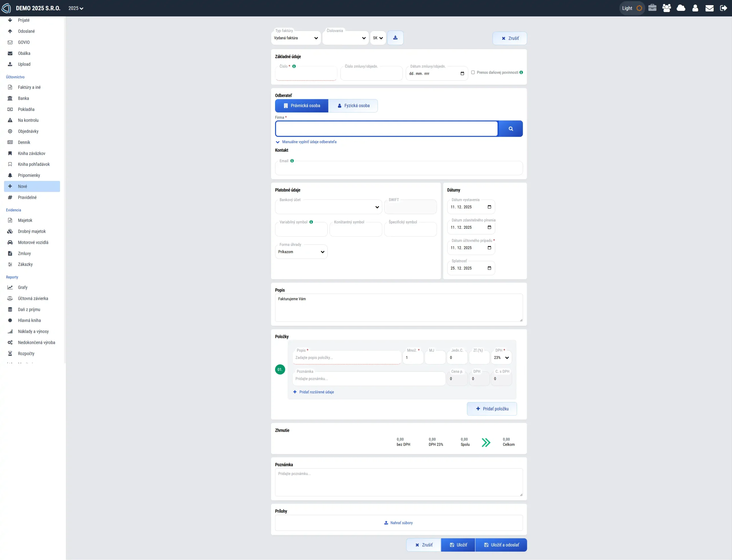The image size is (732, 560).
Task: Click the download icon next to SK
Action: coord(395,38)
